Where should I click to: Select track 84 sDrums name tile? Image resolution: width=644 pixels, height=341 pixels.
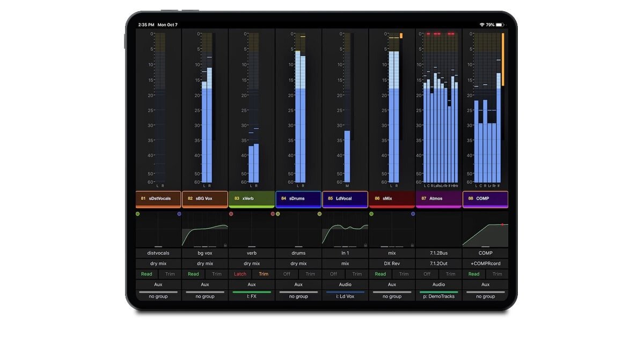point(298,199)
